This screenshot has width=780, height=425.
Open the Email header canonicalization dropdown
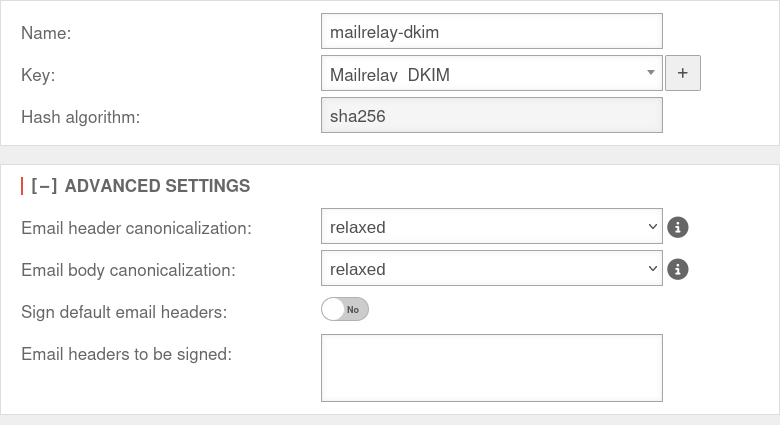[491, 227]
